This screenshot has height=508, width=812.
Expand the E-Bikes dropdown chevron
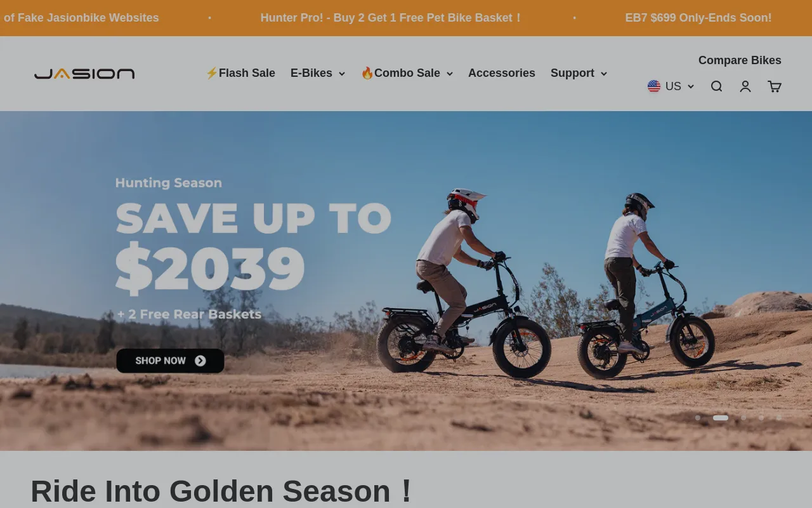point(342,74)
